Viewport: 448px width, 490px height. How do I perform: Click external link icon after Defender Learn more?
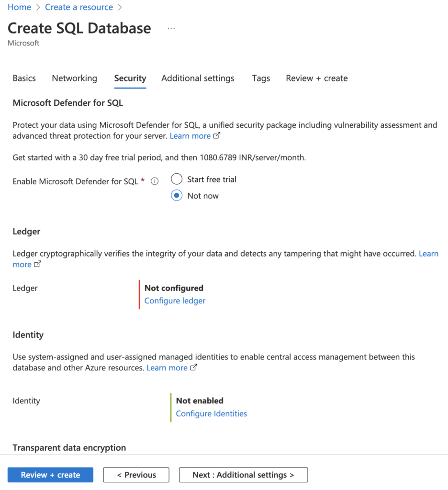(x=217, y=136)
